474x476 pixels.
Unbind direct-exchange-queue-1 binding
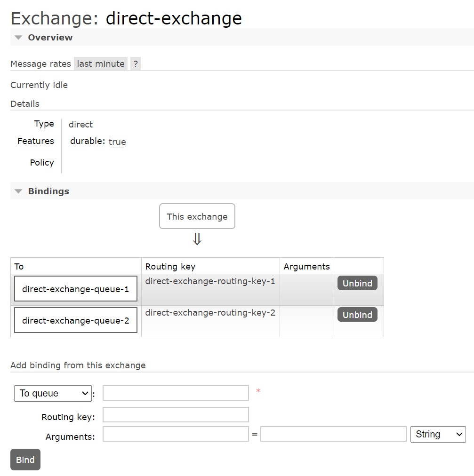click(x=357, y=283)
